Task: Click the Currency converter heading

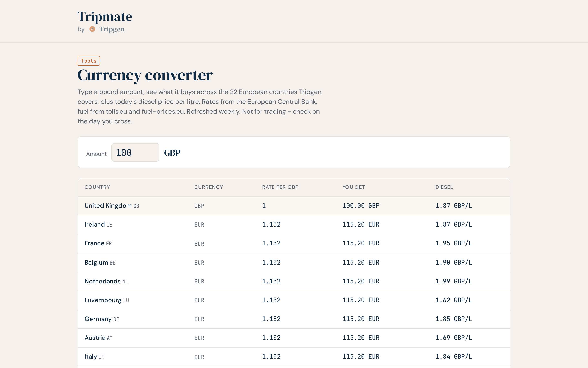Action: [145, 75]
